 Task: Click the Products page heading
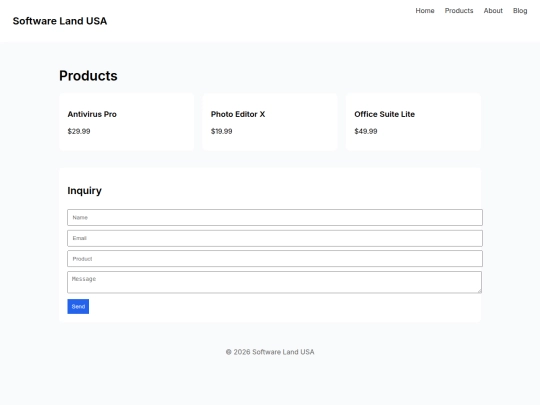pos(88,76)
